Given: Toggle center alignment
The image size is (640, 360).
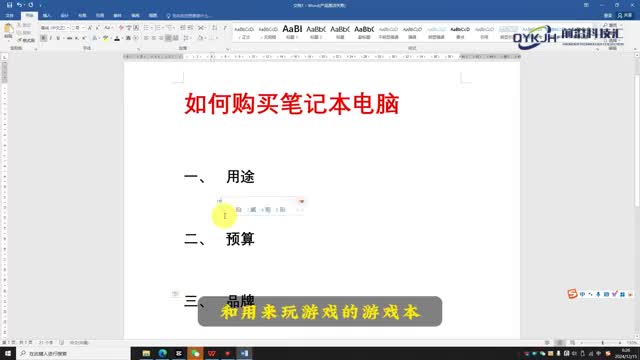Looking at the screenshot, I should tap(154, 38).
